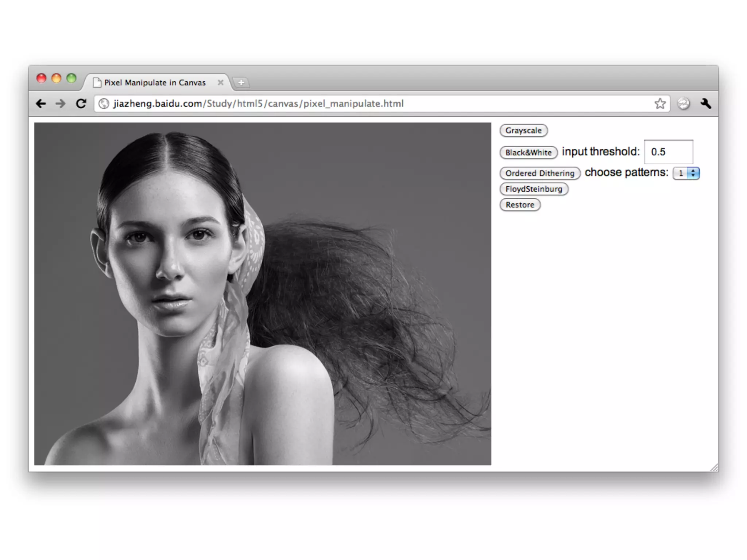Focus the input threshold field
The width and height of the screenshot is (747, 560).
668,152
